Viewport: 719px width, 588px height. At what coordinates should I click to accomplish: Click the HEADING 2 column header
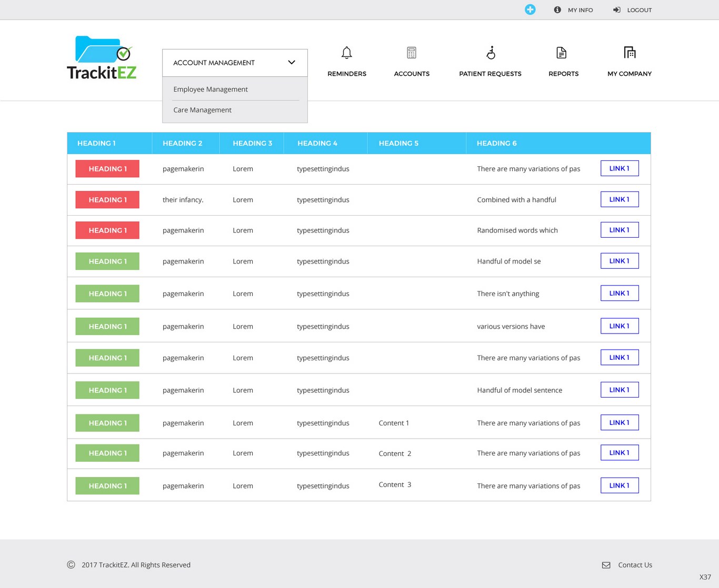click(182, 143)
